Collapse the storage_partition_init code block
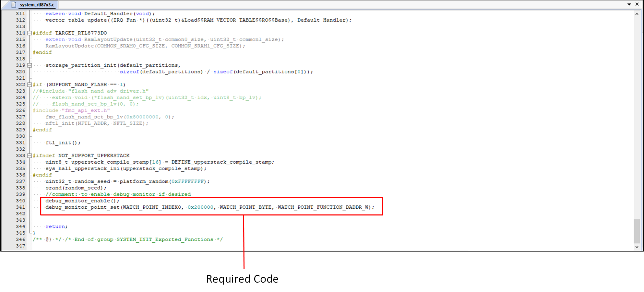Image resolution: width=644 pixels, height=292 pixels. click(x=29, y=65)
